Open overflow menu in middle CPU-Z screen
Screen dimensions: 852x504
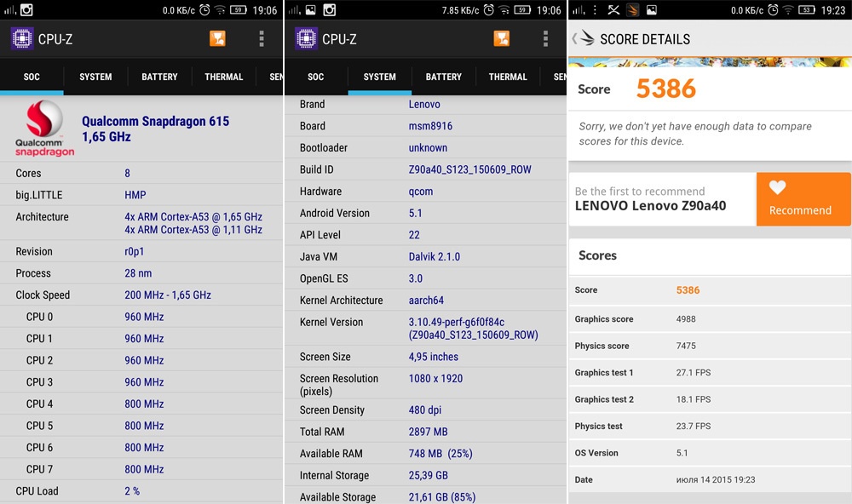point(545,38)
